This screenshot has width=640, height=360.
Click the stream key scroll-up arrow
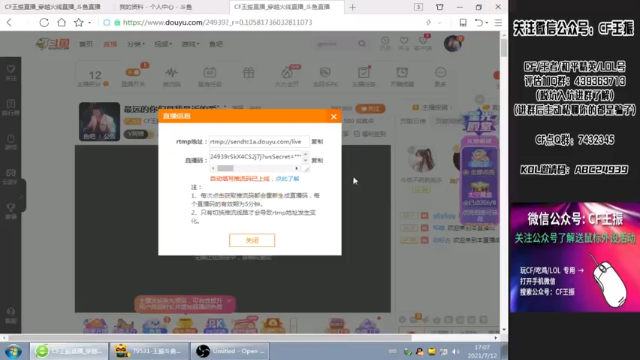click(305, 154)
